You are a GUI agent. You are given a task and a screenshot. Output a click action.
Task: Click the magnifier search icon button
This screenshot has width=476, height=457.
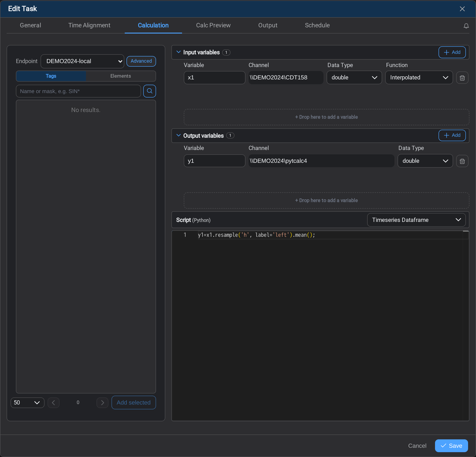tap(150, 91)
